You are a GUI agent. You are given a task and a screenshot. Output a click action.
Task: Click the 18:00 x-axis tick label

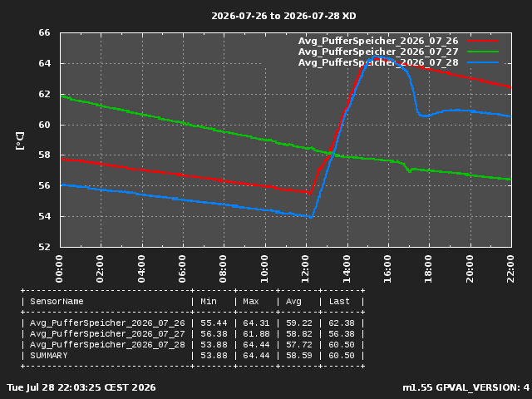pyautogui.click(x=429, y=269)
